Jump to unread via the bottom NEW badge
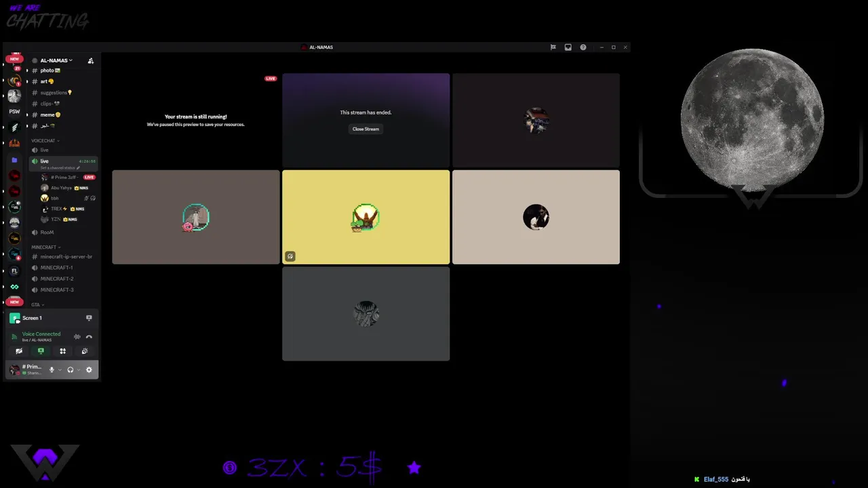 pos(14,302)
